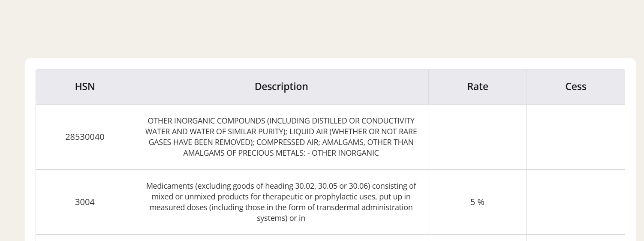Click the 5 % rate value

[x=477, y=202]
